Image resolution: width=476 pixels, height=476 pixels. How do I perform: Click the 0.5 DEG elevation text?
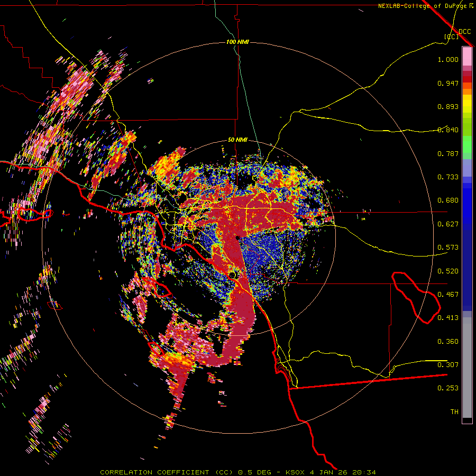pyautogui.click(x=255, y=472)
